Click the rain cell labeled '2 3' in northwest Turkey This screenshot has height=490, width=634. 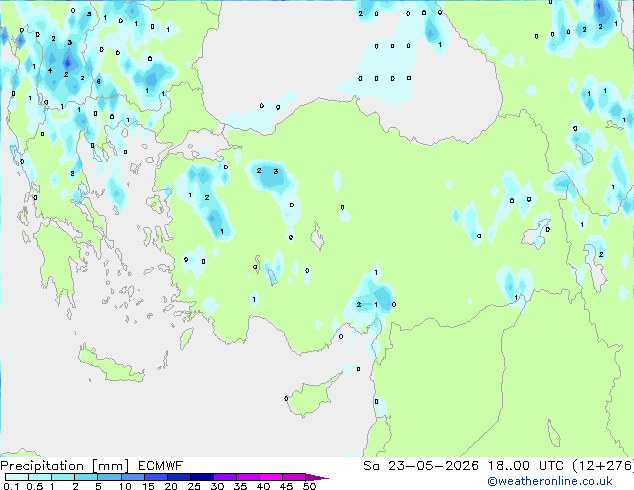coord(270,177)
